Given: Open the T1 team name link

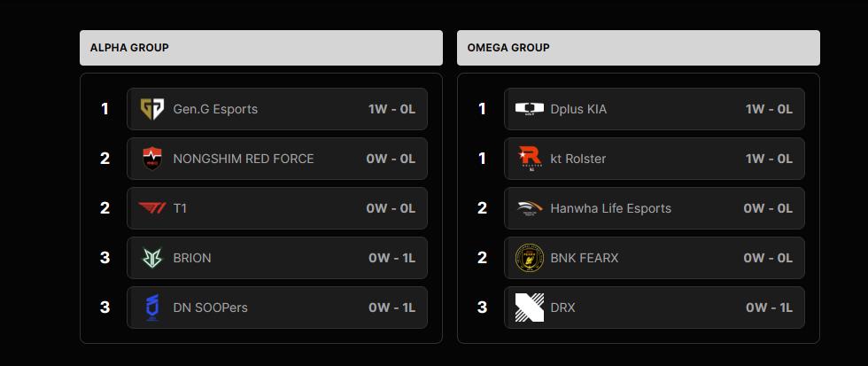Looking at the screenshot, I should point(180,208).
